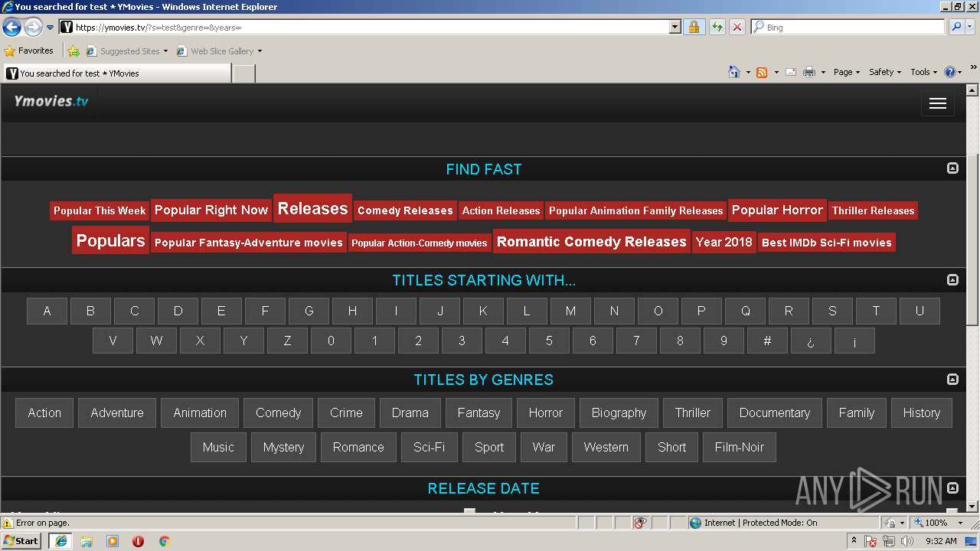Click the Year 2018 tag
This screenshot has width=980, height=551.
[724, 242]
